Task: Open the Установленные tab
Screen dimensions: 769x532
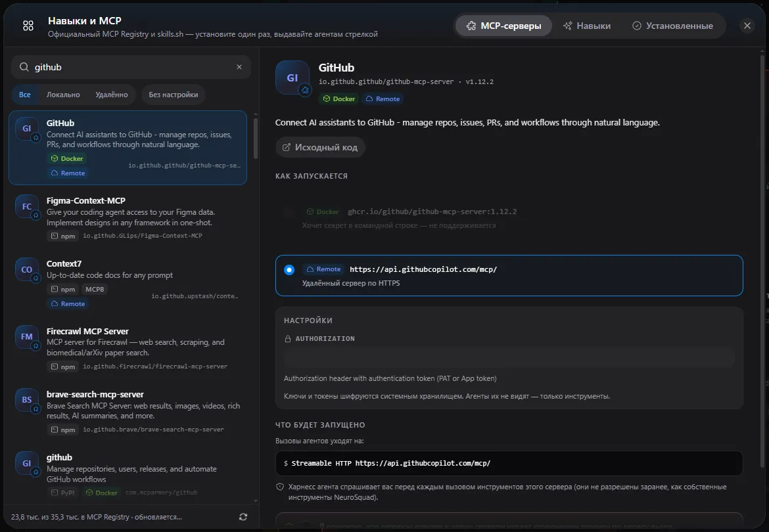Action: pos(673,26)
